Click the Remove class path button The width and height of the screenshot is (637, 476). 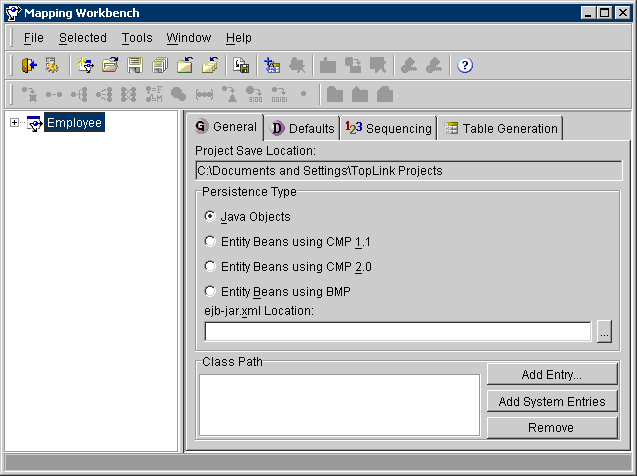coord(552,428)
